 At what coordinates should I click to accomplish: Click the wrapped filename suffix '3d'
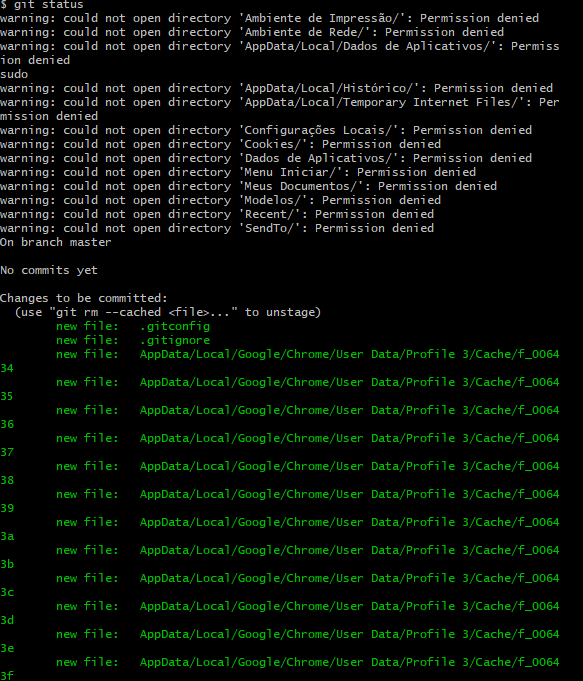coord(7,620)
